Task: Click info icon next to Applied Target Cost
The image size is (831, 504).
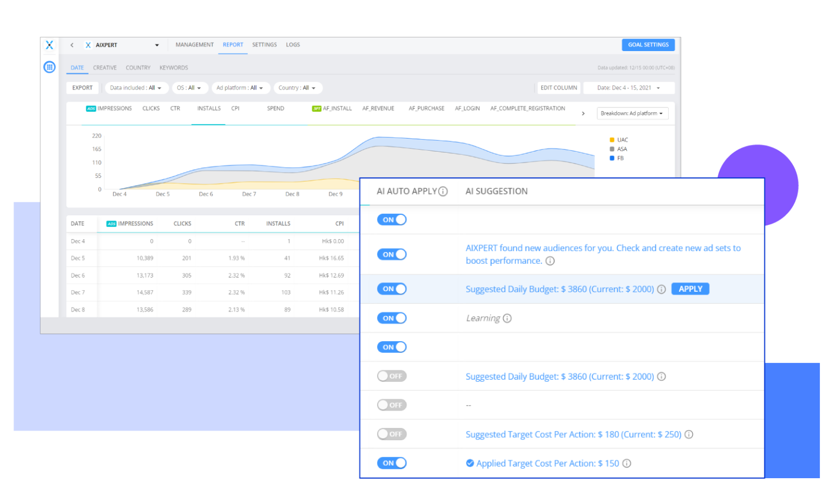Action: click(627, 463)
